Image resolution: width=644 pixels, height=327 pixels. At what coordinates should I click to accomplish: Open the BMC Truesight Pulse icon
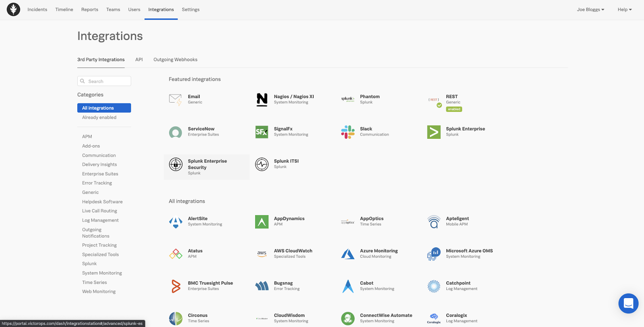tap(176, 286)
